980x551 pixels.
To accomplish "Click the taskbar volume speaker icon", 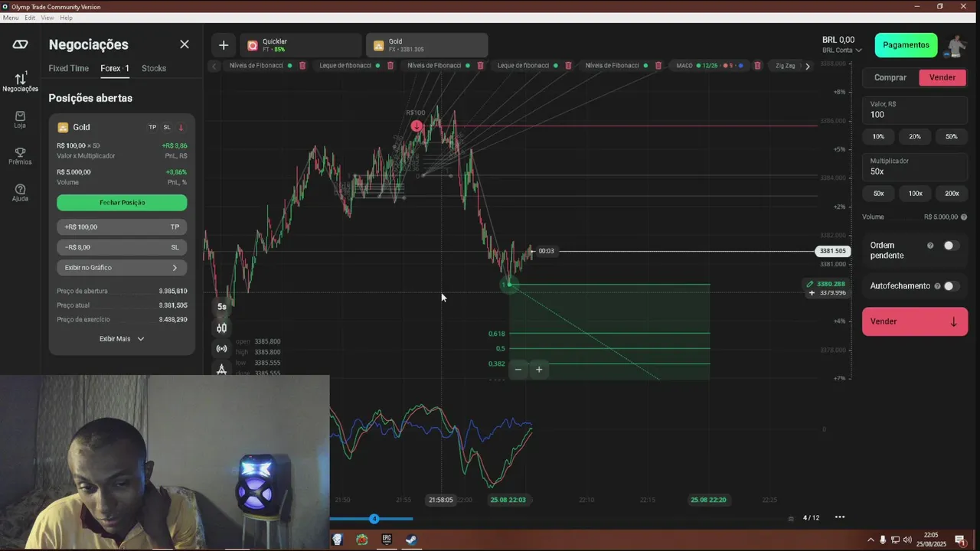I will pyautogui.click(x=907, y=540).
